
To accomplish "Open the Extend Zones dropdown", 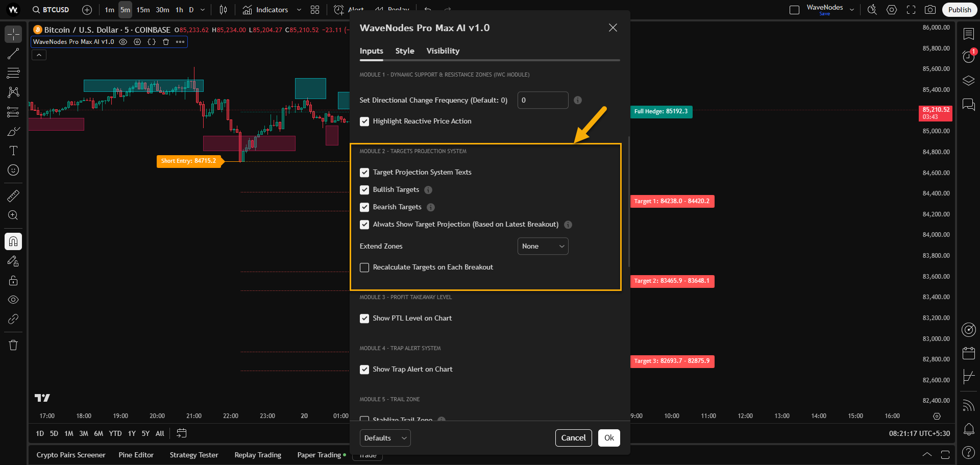I will point(543,246).
